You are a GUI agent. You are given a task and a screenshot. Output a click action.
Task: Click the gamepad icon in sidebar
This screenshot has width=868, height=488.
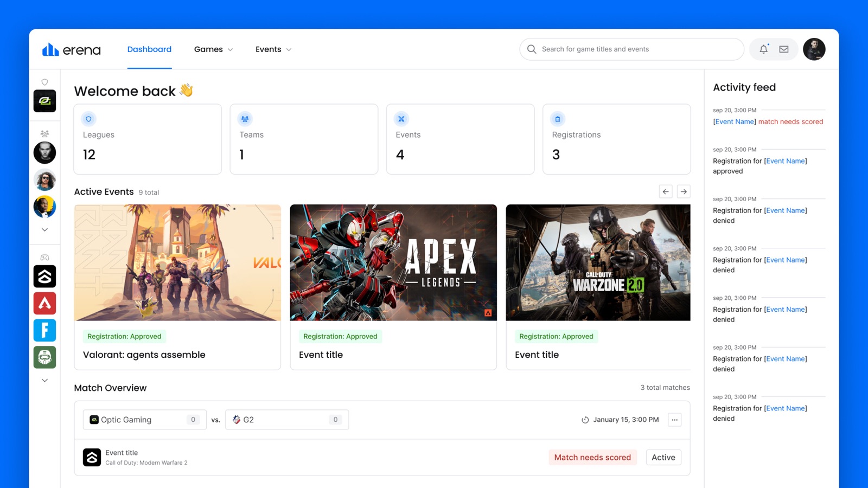(44, 258)
